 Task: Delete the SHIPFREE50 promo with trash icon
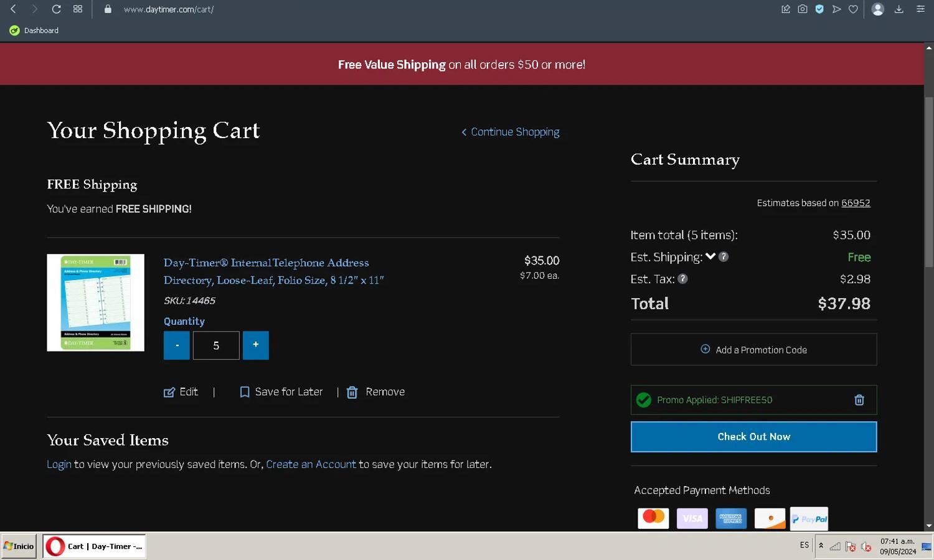click(859, 400)
